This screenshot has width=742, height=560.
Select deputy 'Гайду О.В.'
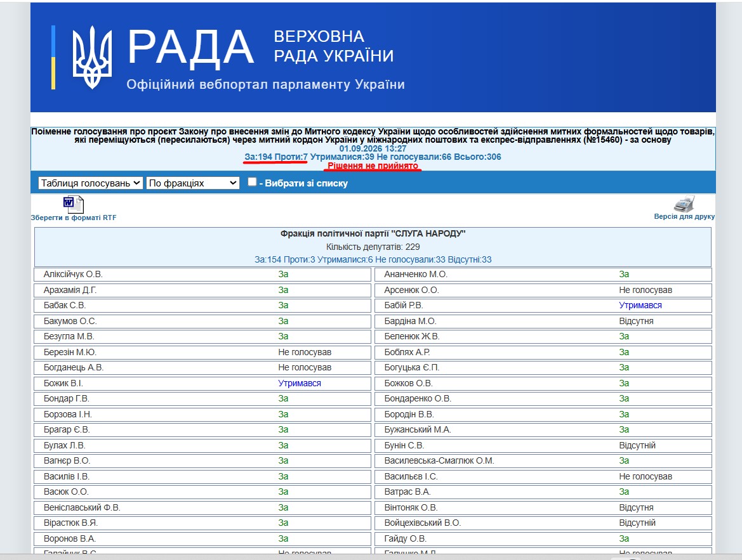(x=405, y=538)
